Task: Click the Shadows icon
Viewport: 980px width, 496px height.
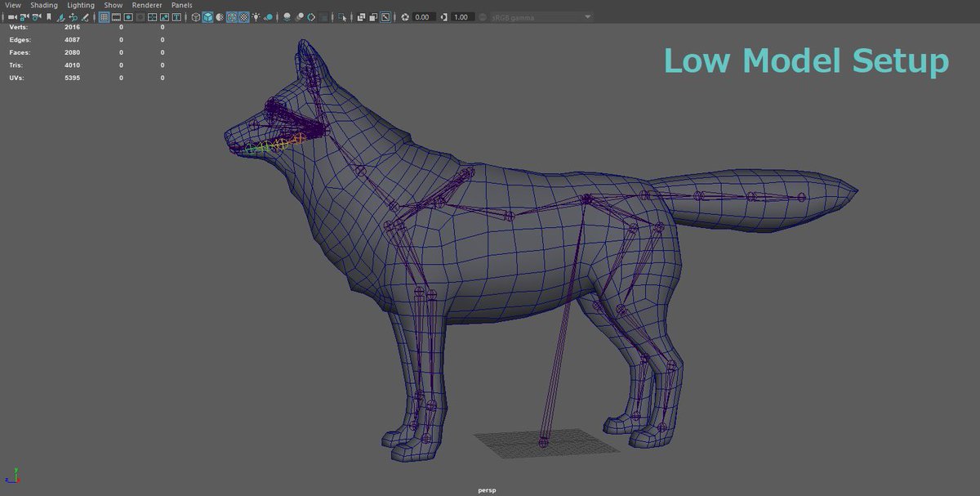Action: [268, 17]
